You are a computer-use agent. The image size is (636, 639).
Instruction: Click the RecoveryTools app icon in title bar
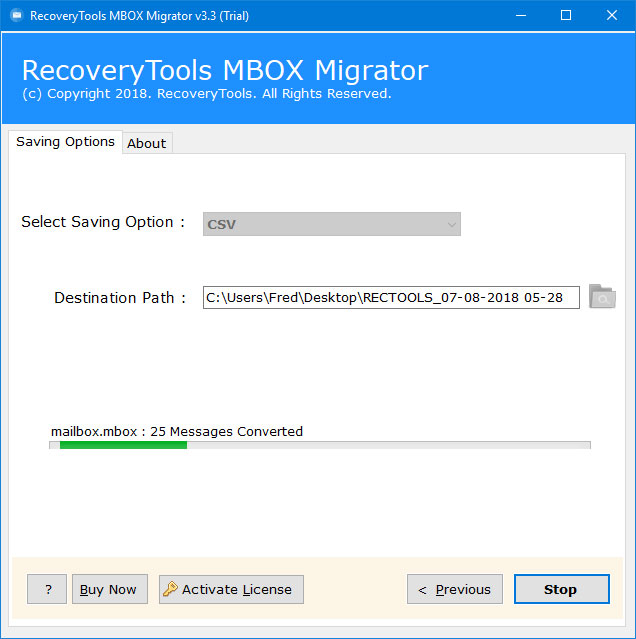pos(17,15)
